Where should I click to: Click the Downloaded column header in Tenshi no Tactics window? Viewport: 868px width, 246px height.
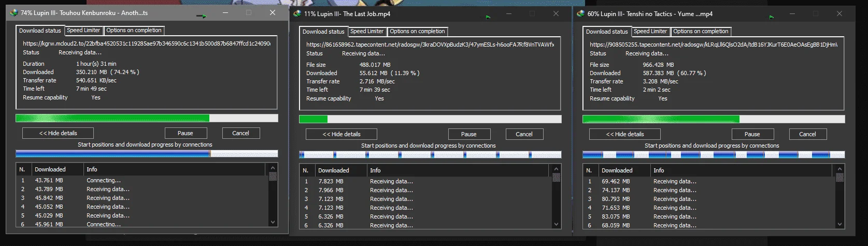624,170
